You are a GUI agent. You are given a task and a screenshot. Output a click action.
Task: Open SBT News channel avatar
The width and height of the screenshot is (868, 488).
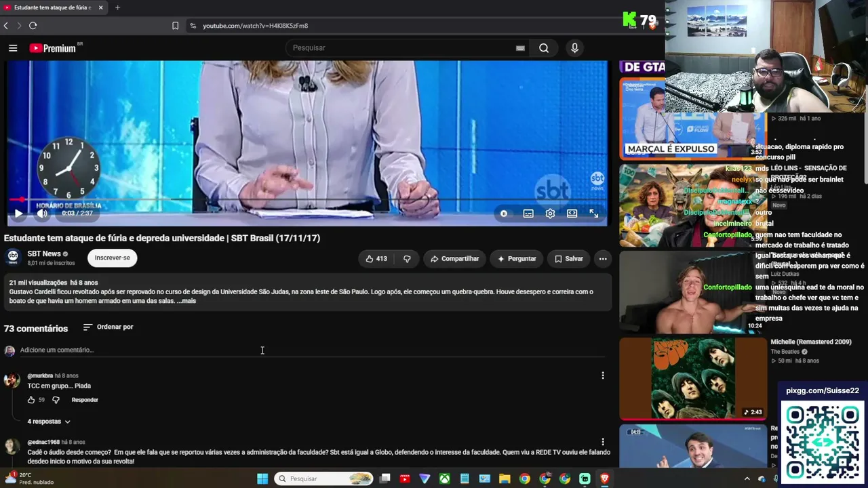click(13, 258)
